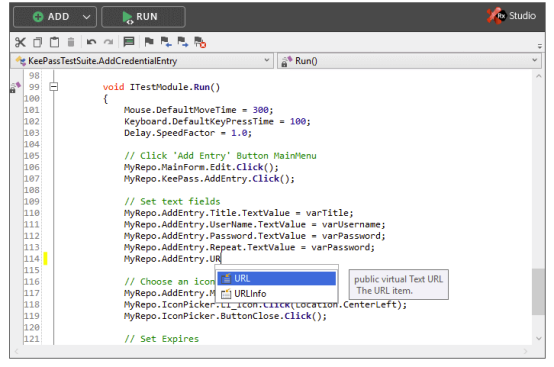The image size is (554, 367).
Task: Click the URLInfo item property icon
Action: 226,294
